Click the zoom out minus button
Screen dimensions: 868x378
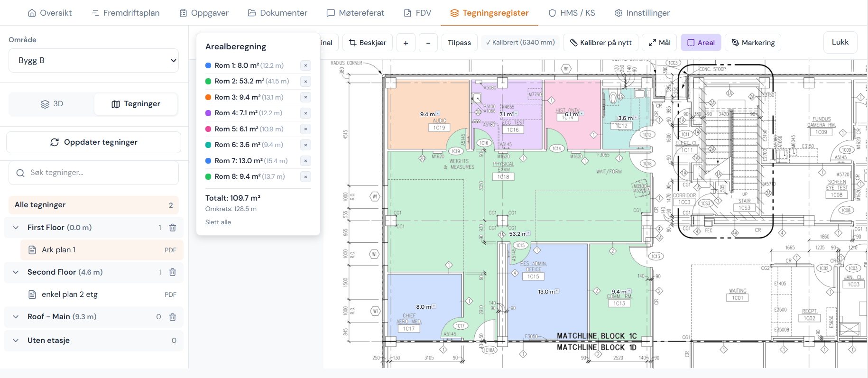pos(428,43)
